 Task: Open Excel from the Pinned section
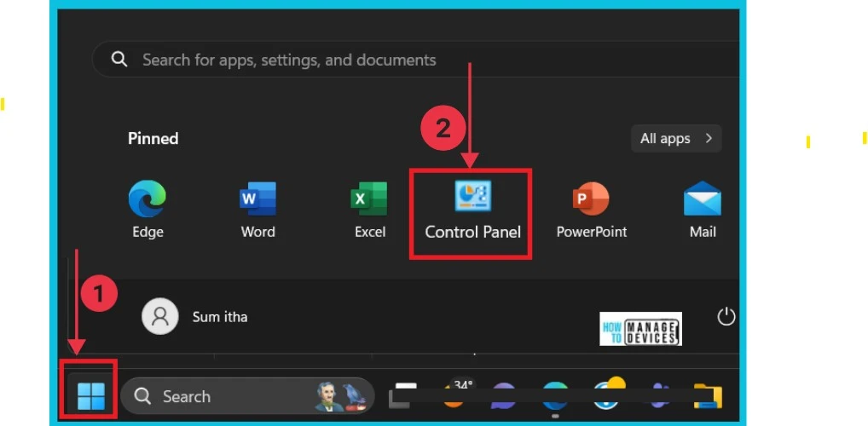pyautogui.click(x=369, y=210)
